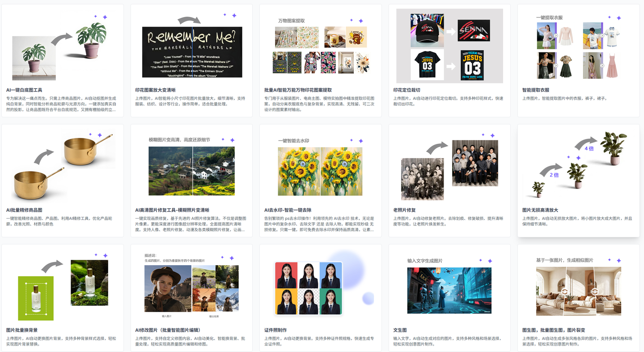Open the AI高清图片修复工具-模糊照片变清晰 title
The height and width of the screenshot is (352, 644).
[172, 210]
